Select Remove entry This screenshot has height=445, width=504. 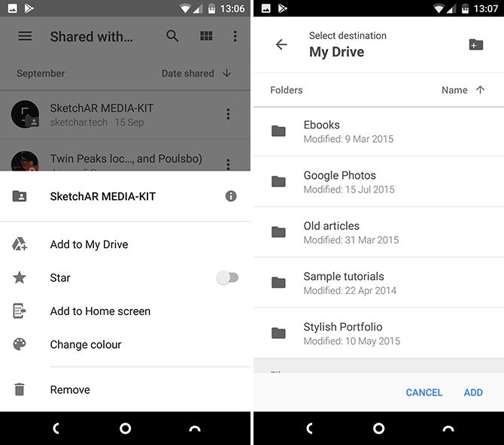[125, 389]
